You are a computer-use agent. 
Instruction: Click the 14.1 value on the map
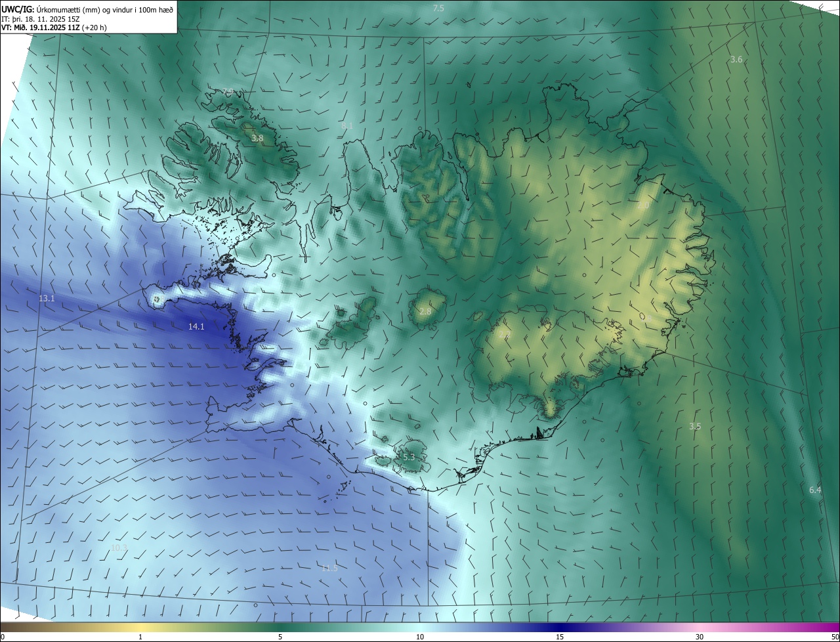[196, 326]
